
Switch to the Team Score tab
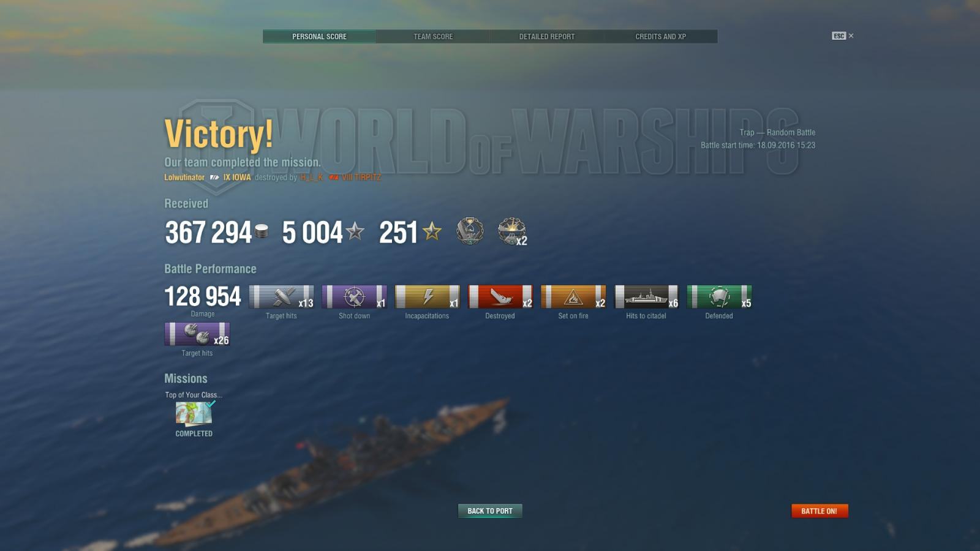click(433, 37)
